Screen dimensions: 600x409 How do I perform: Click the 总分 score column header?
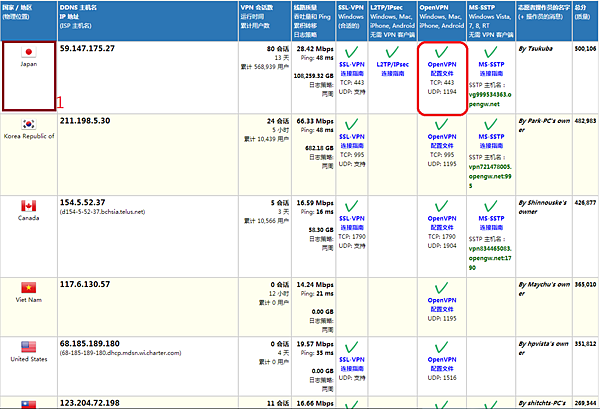pos(580,8)
